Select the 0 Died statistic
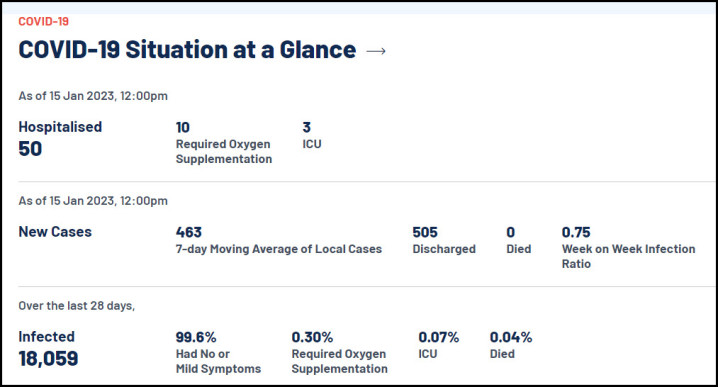Viewport: 718px width, 387px height. (x=519, y=240)
